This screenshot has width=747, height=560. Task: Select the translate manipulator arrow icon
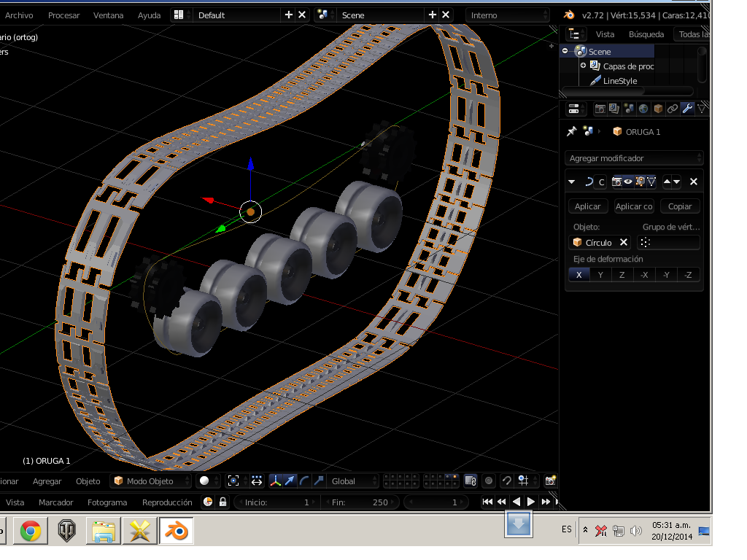coord(290,481)
